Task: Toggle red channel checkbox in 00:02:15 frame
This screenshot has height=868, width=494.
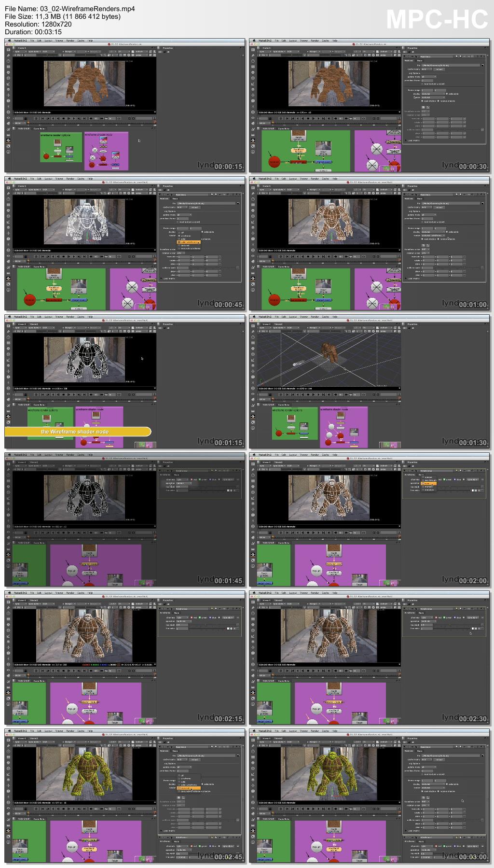Action: coord(192,617)
